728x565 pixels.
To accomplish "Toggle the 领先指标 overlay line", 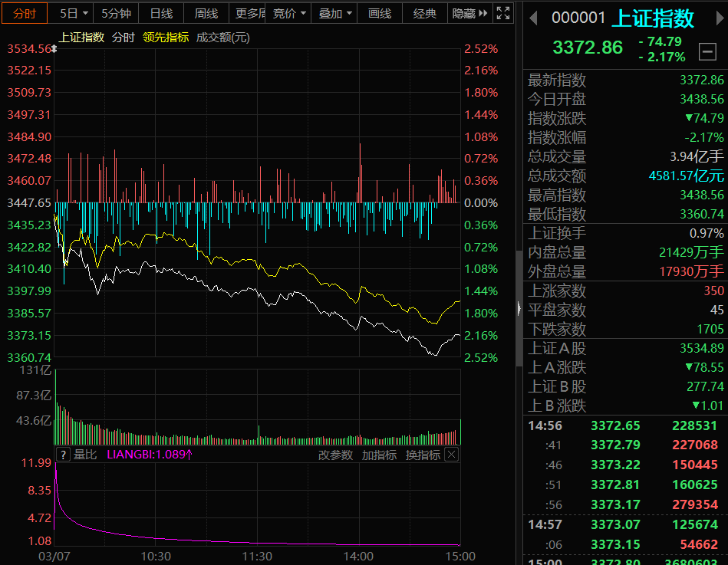I will (166, 37).
